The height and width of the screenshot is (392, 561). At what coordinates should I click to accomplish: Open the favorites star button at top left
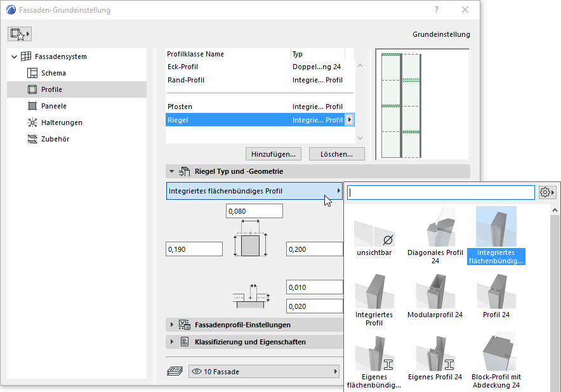(19, 34)
